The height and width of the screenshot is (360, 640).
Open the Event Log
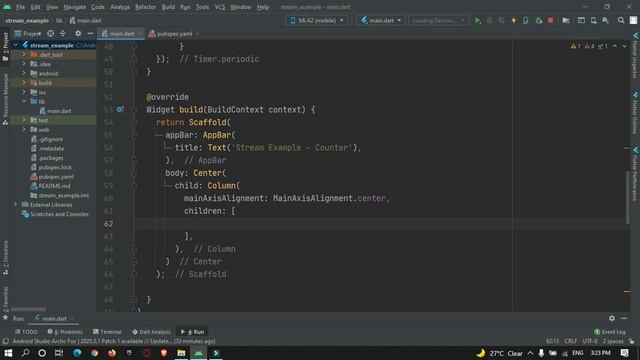tap(610, 332)
